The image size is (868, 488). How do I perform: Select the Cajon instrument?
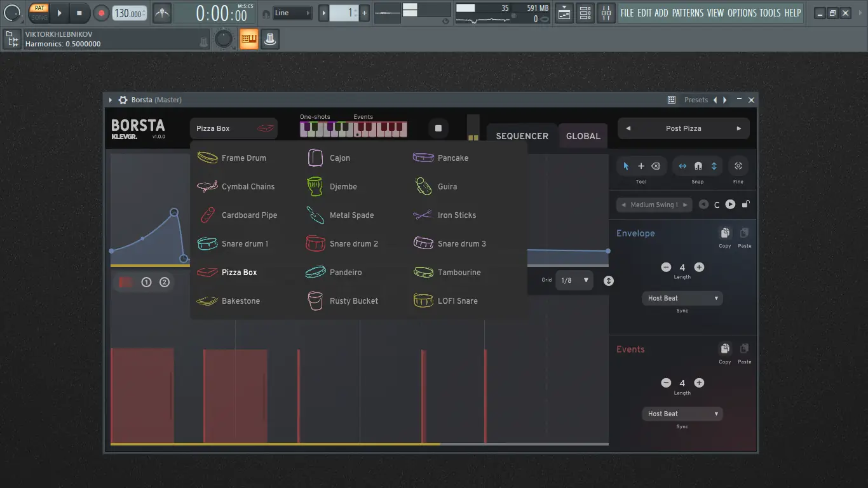point(328,158)
